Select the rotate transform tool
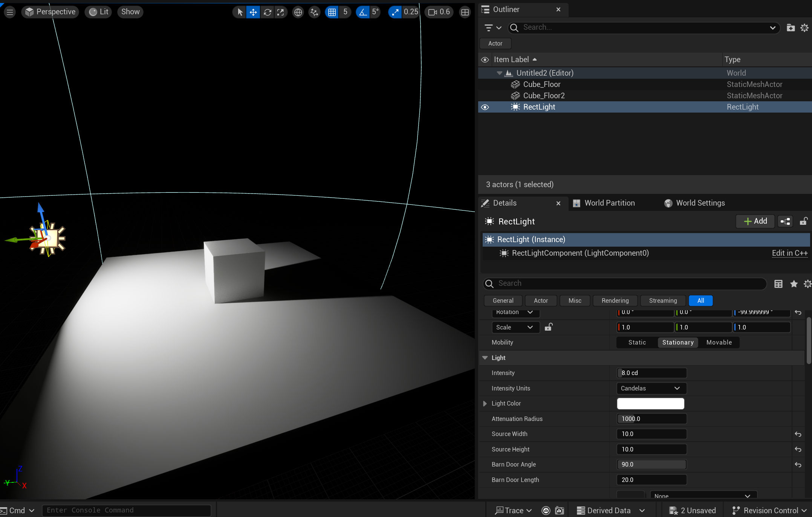The width and height of the screenshot is (812, 517). coord(268,12)
